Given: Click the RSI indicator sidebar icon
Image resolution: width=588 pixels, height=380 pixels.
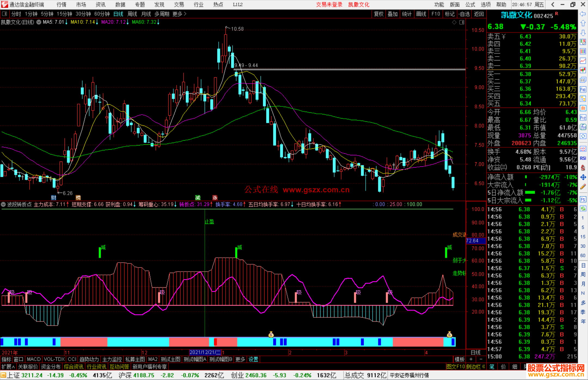Looking at the screenshot, I should coord(583,158).
